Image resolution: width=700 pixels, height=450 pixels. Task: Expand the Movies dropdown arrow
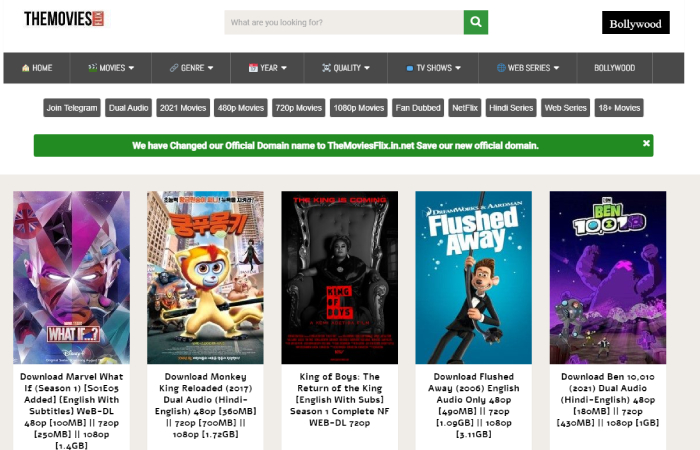131,68
